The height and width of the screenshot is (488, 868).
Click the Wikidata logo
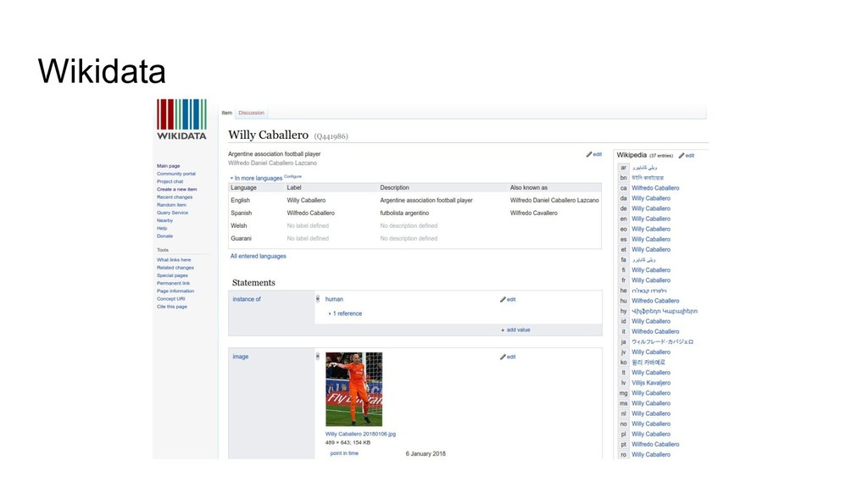pyautogui.click(x=181, y=119)
